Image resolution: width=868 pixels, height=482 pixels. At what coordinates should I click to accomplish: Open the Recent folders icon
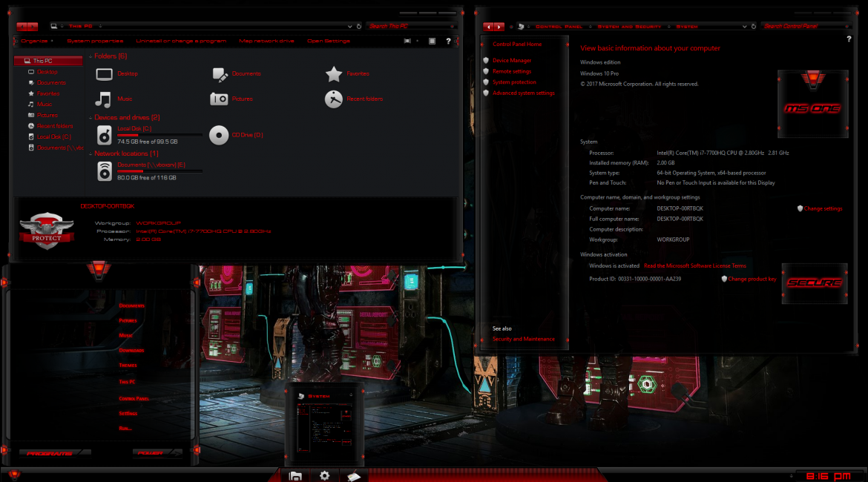tap(334, 99)
